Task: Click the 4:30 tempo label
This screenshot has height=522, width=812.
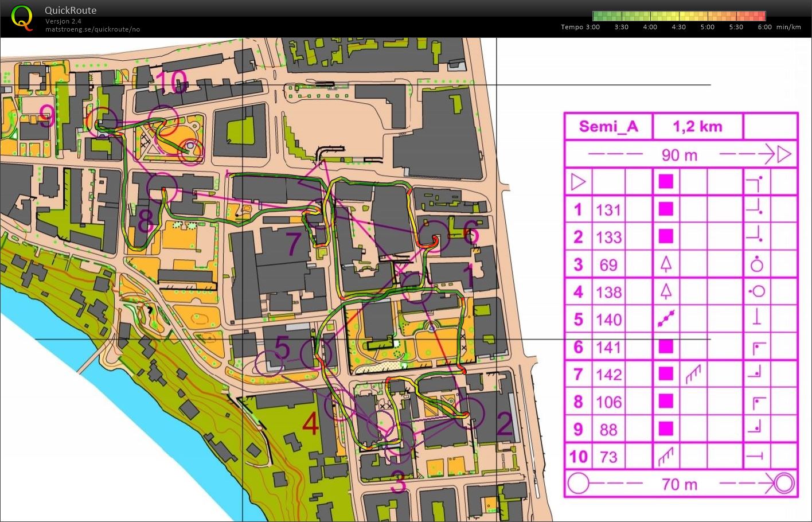Action: point(678,27)
